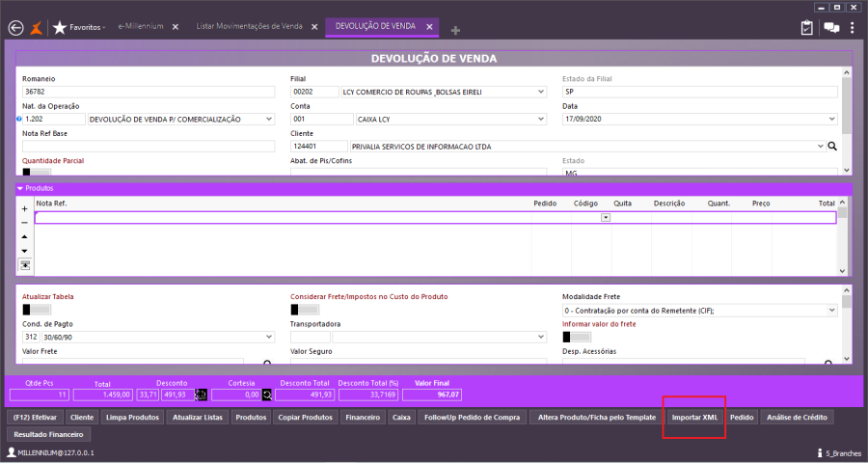Click the MILLENNIUM user icon in status bar
Screen dimensions: 868x463
tap(11, 452)
